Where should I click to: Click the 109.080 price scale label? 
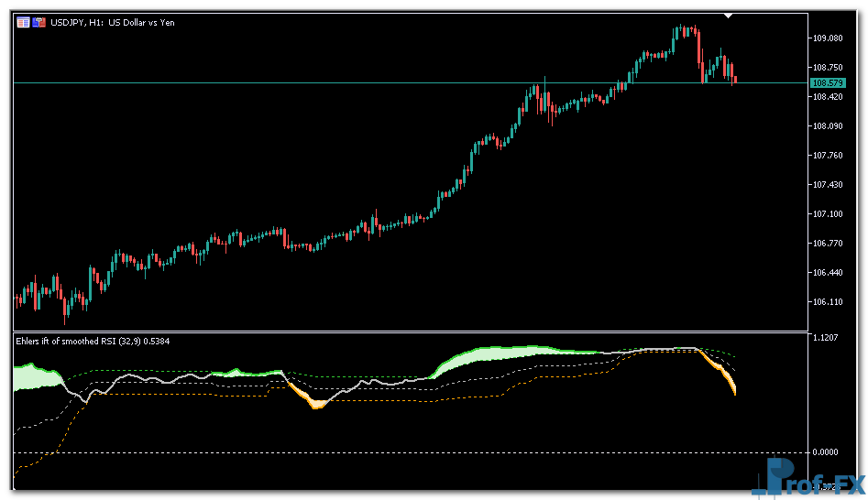[x=827, y=38]
